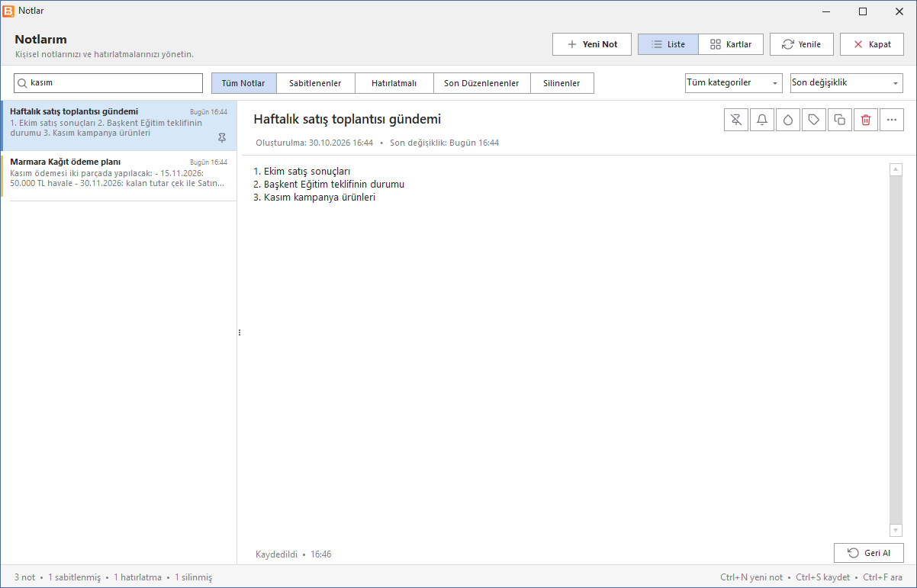Open the 'Marmara Kağıt ödeme planı' note

[x=120, y=176]
